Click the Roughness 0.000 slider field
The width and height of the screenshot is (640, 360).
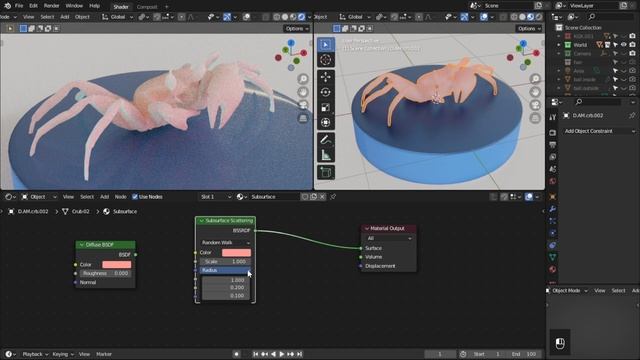tap(105, 273)
